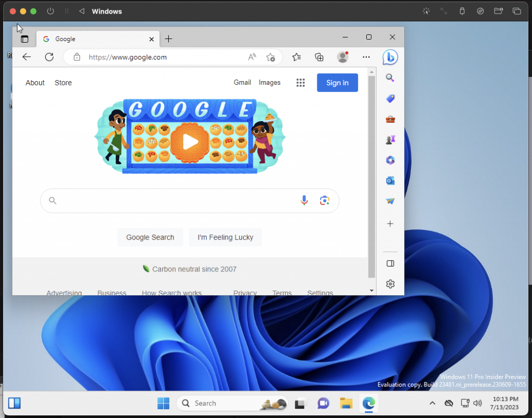
Task: Open the Tools briefcase icon in sidebar
Action: [x=390, y=119]
